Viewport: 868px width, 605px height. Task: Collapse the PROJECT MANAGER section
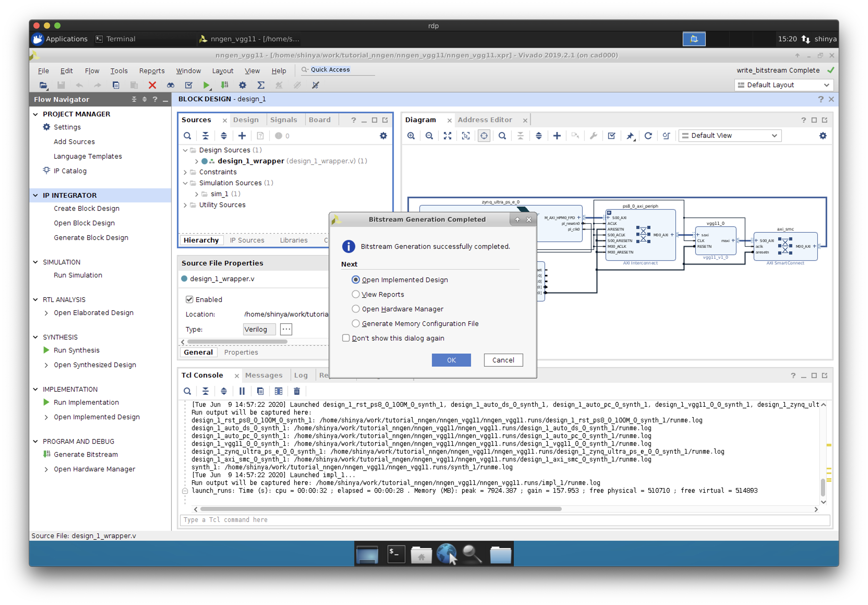(x=35, y=114)
